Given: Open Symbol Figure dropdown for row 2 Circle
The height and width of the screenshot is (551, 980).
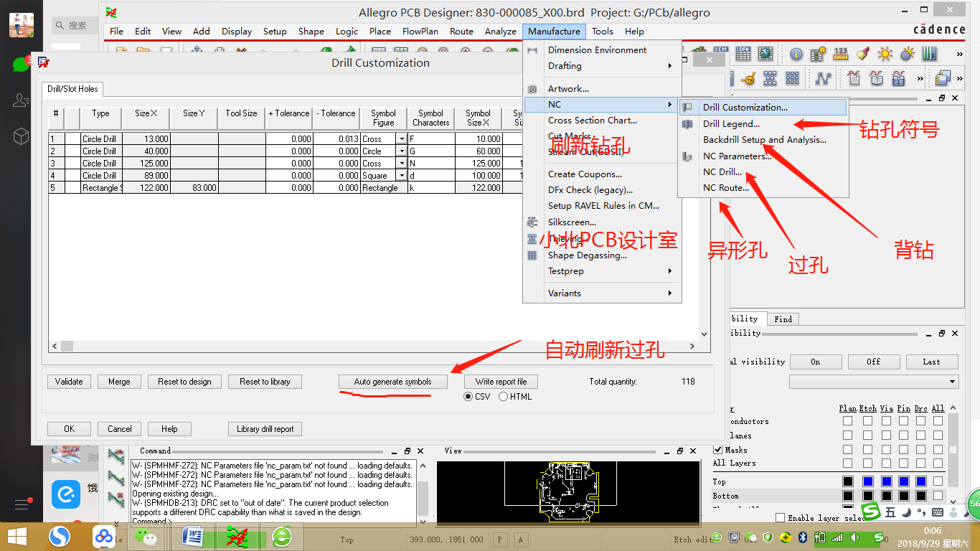Looking at the screenshot, I should click(402, 151).
